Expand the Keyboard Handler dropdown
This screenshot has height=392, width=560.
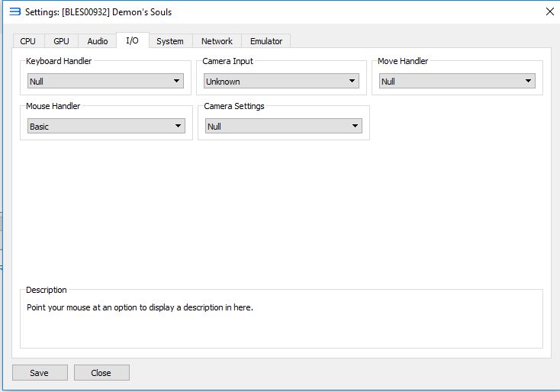click(x=105, y=81)
